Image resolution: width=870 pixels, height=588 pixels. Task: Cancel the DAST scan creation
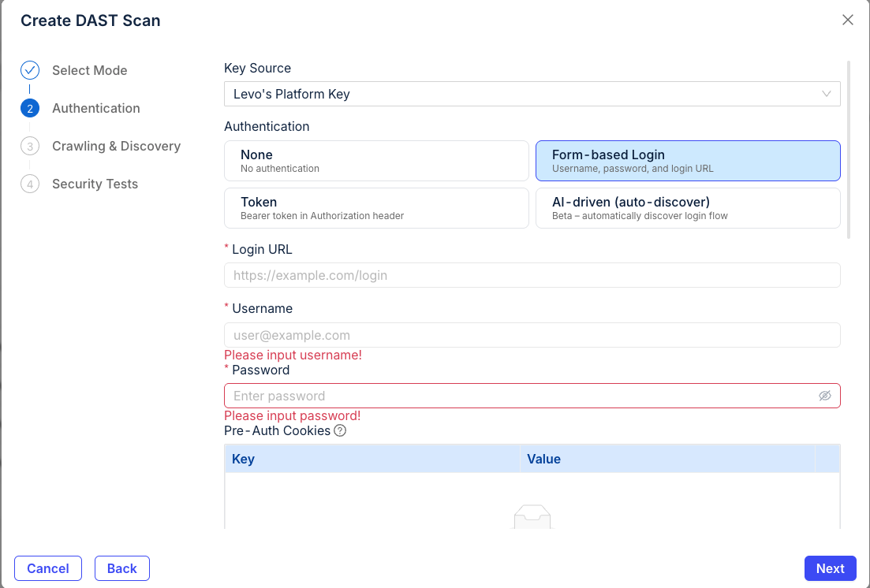47,568
